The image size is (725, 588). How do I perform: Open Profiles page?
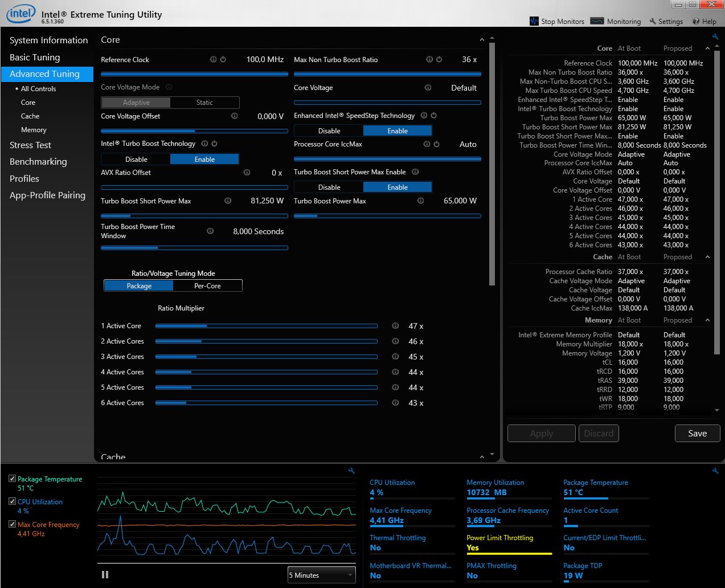pyautogui.click(x=24, y=178)
